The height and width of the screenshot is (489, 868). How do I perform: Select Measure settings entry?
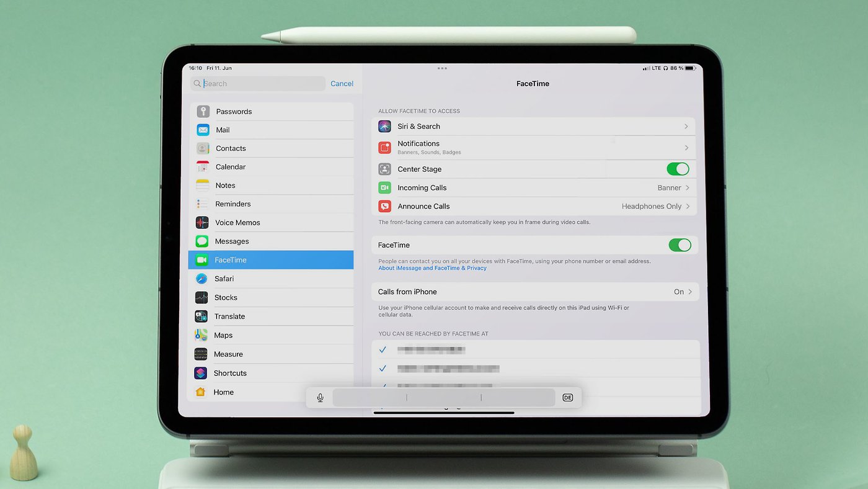coord(270,354)
